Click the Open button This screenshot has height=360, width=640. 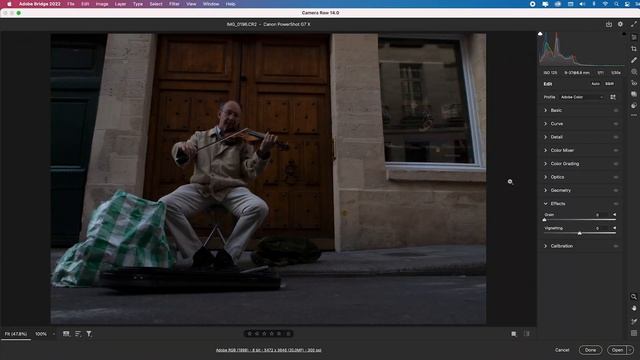(x=617, y=350)
